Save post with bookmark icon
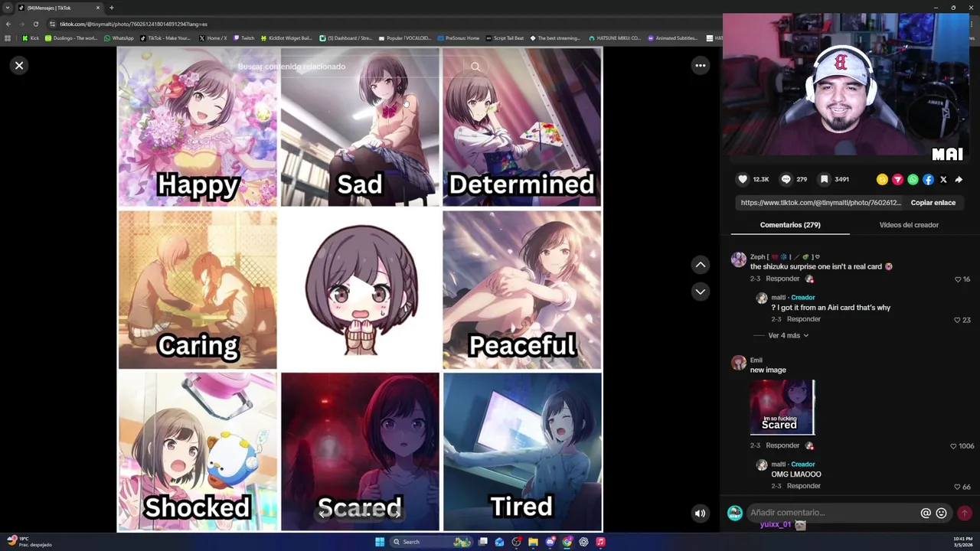The width and height of the screenshot is (980, 551). tap(824, 179)
